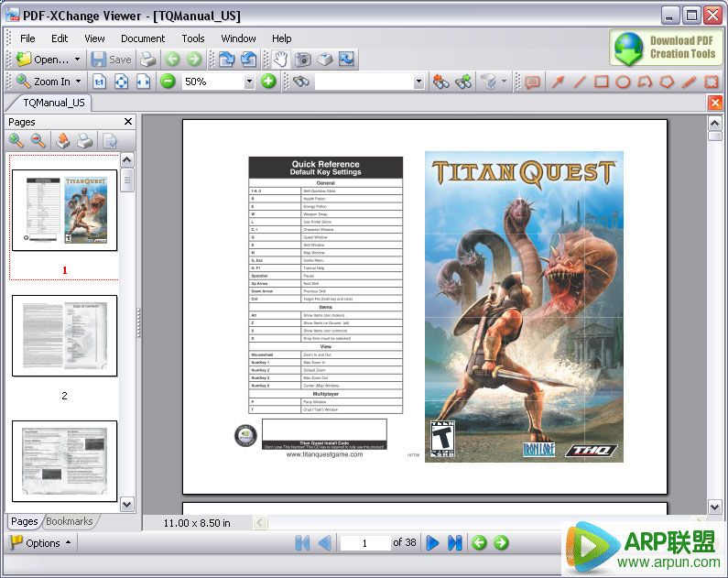Viewport: 728px width, 578px height.
Task: Select the Line annotation tool
Action: (x=579, y=82)
